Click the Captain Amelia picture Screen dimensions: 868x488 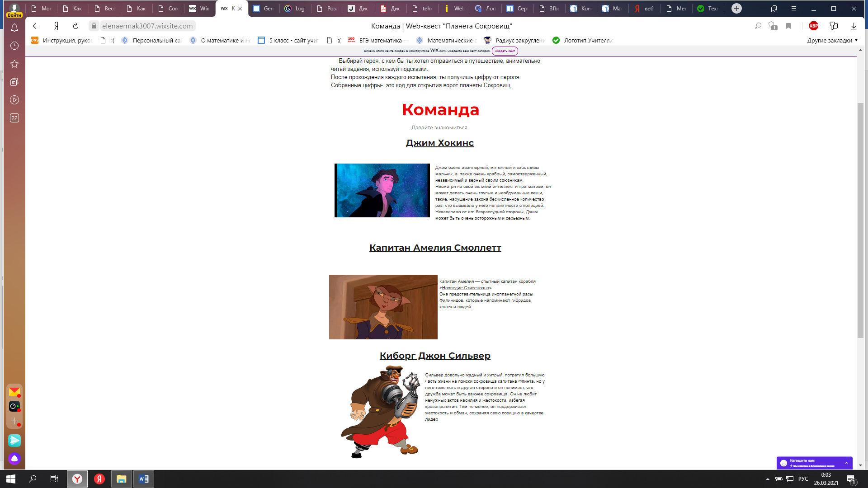click(383, 307)
